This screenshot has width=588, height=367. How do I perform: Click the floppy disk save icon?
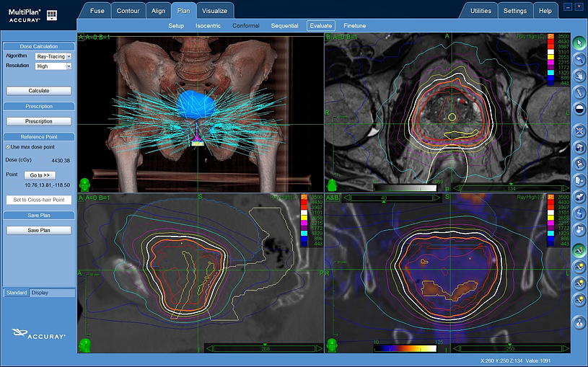pos(579,164)
